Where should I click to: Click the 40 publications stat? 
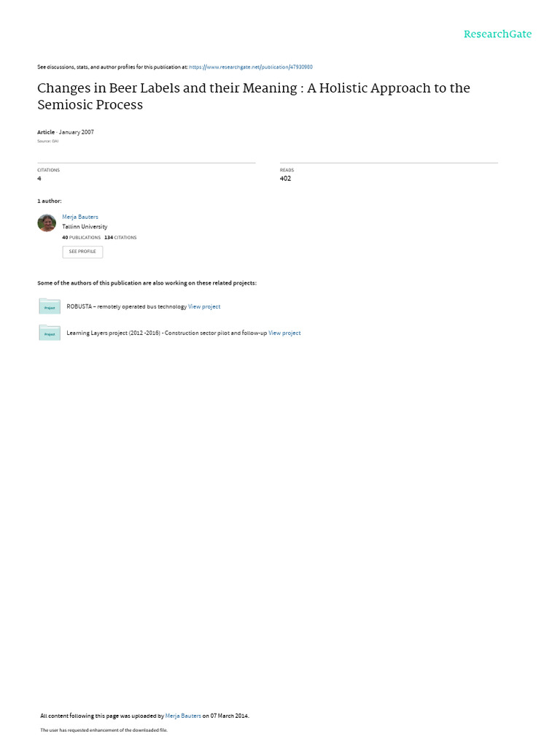point(82,237)
